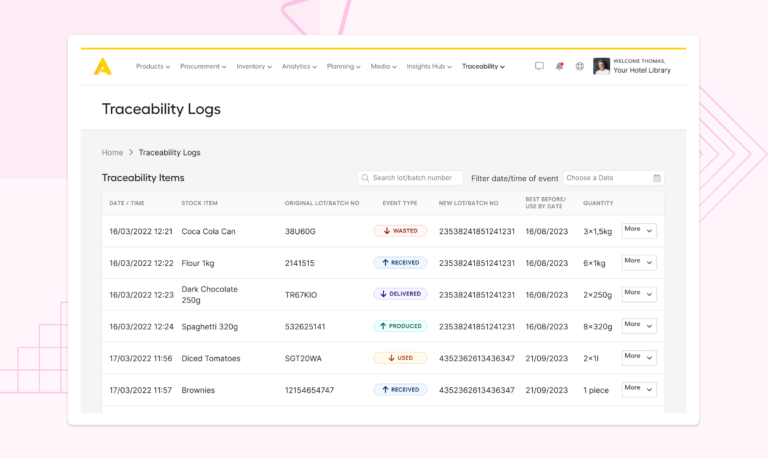Click the Choose a Date field
768x459 pixels.
pos(605,178)
